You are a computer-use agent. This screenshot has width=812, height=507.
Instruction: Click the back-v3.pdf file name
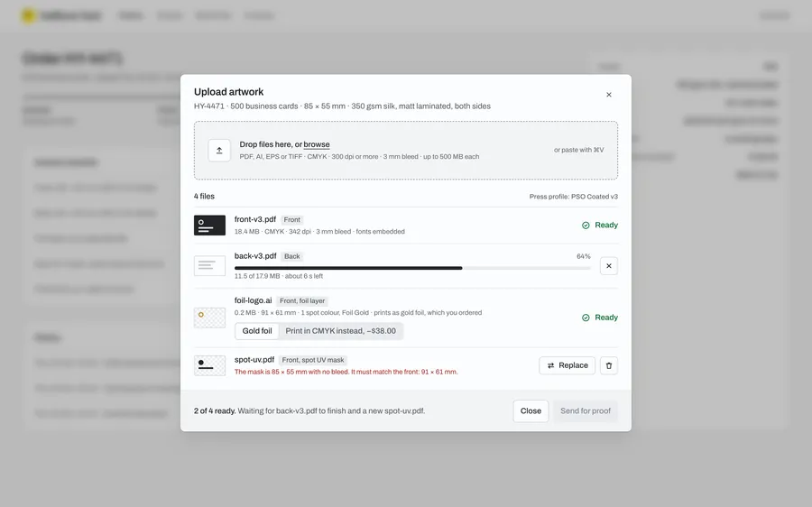(255, 256)
